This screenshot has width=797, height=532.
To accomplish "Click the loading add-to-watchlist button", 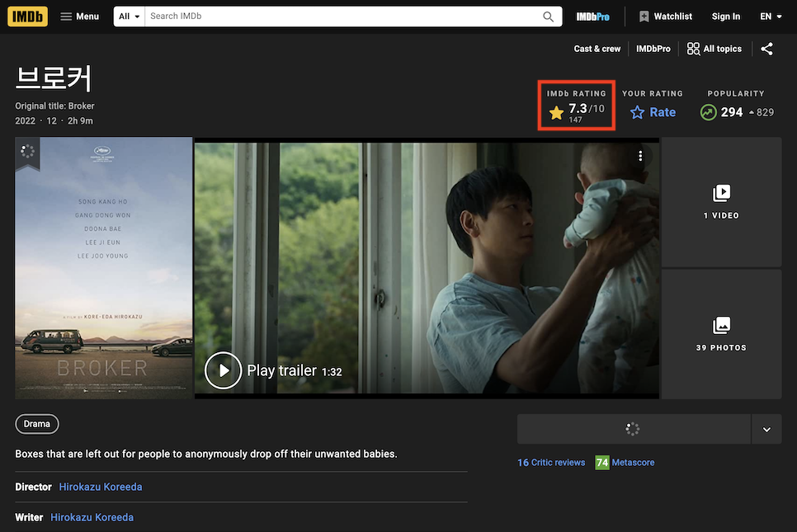I will pos(634,430).
